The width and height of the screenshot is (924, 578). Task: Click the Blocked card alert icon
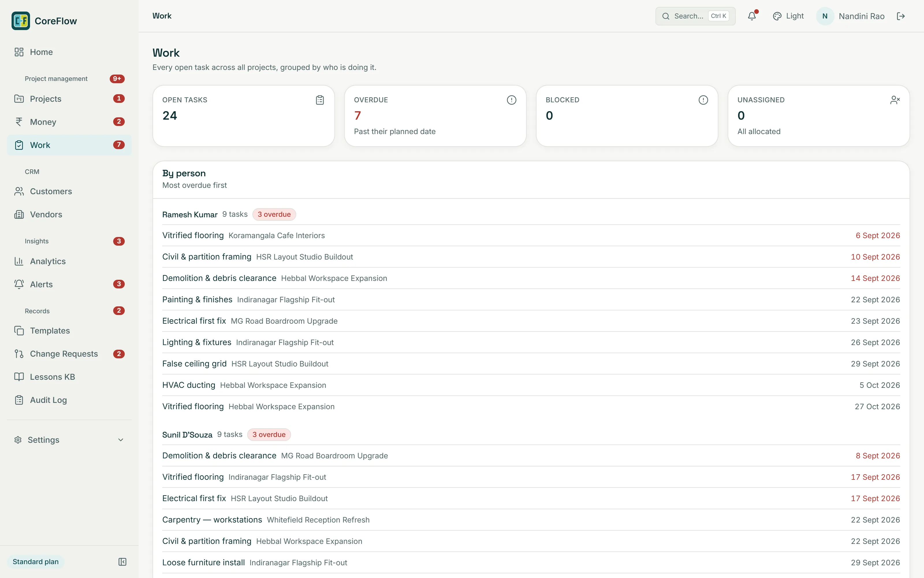(x=703, y=100)
